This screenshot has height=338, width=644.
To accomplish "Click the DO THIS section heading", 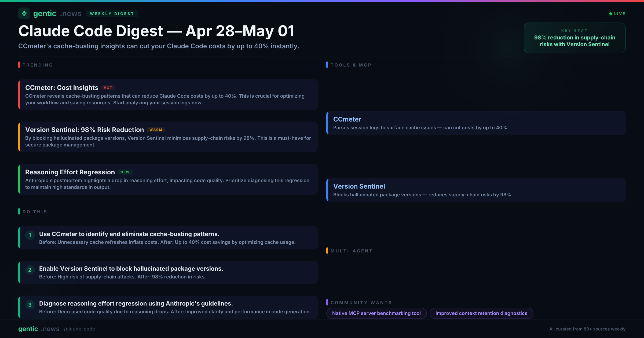I will pos(35,212).
